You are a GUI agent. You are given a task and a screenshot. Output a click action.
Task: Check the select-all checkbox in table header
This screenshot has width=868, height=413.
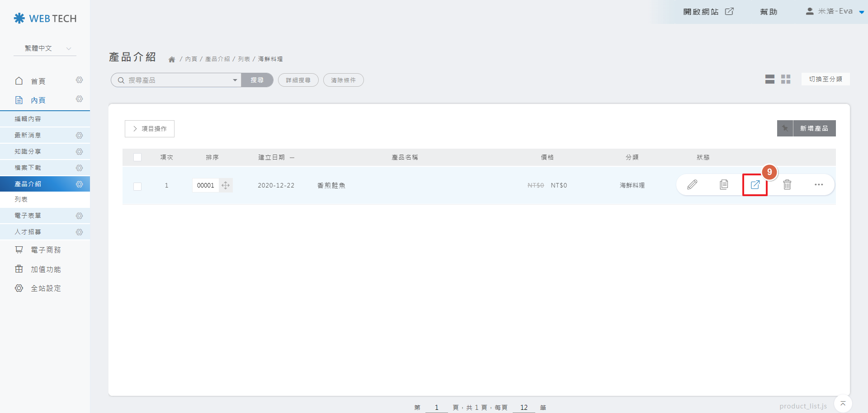pyautogui.click(x=137, y=157)
